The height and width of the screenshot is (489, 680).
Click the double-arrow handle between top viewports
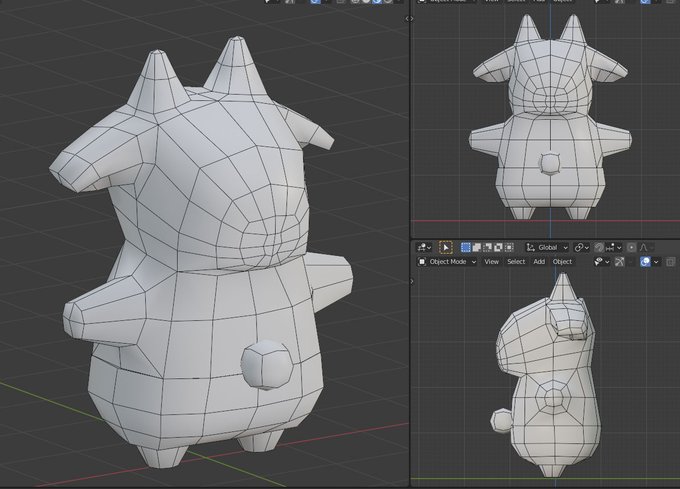point(409,19)
